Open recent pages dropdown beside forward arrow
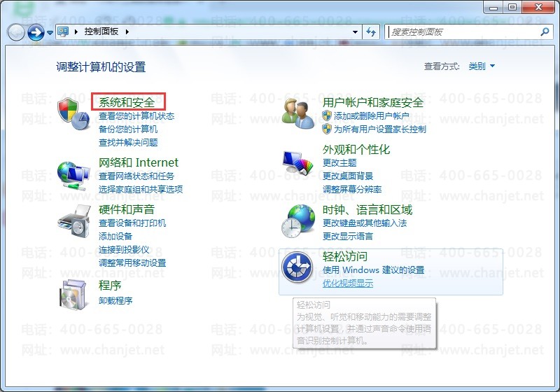Screen dimensions: 560x392 (50, 32)
